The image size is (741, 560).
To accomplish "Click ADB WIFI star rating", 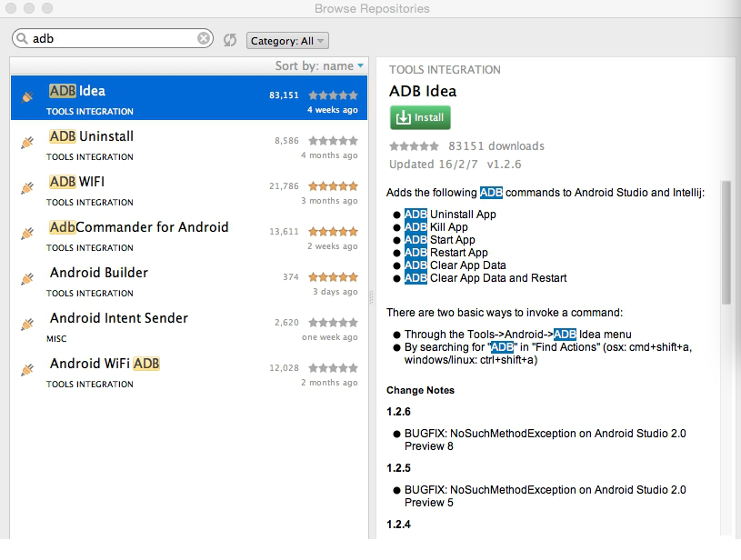I will tap(333, 186).
